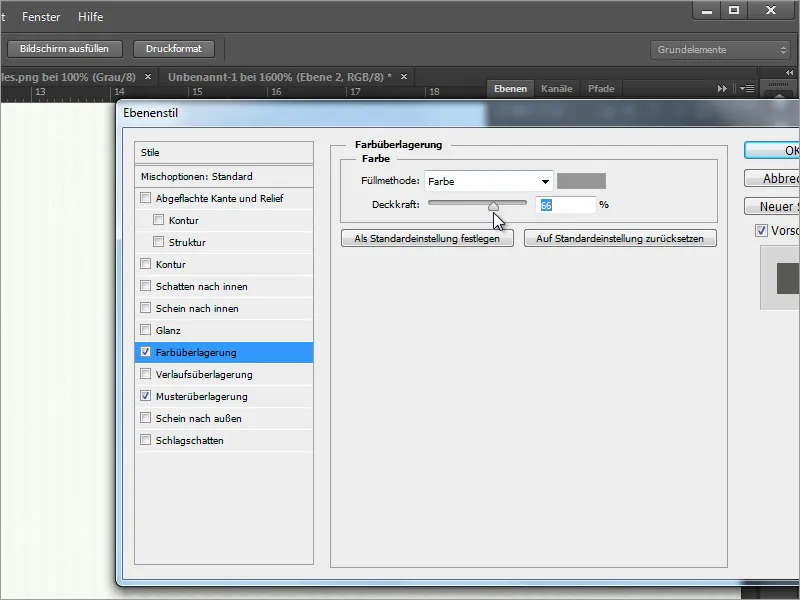Viewport: 800px width, 600px height.
Task: Tick the Struktur sub-option checkbox
Action: pyautogui.click(x=159, y=241)
